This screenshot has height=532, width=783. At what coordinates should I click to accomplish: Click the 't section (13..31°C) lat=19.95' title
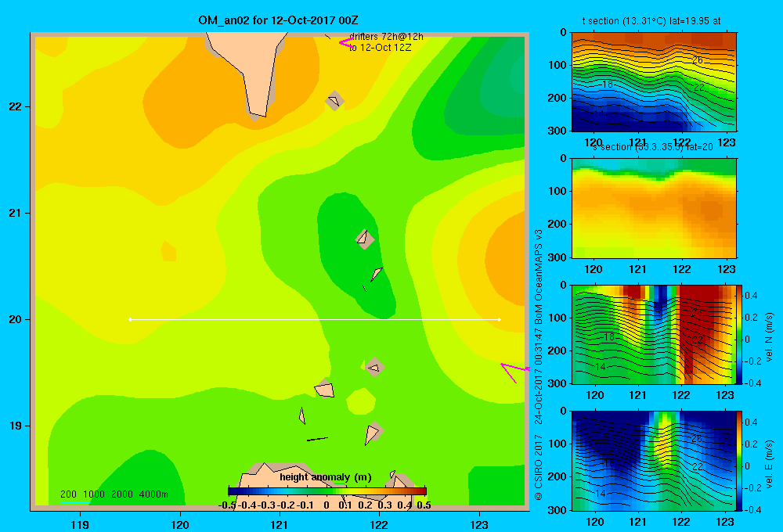(651, 21)
